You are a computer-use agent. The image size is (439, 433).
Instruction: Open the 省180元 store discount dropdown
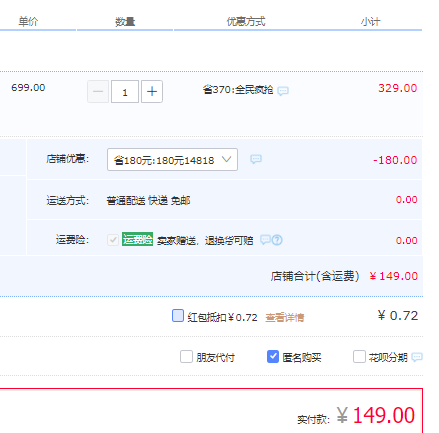tap(172, 160)
